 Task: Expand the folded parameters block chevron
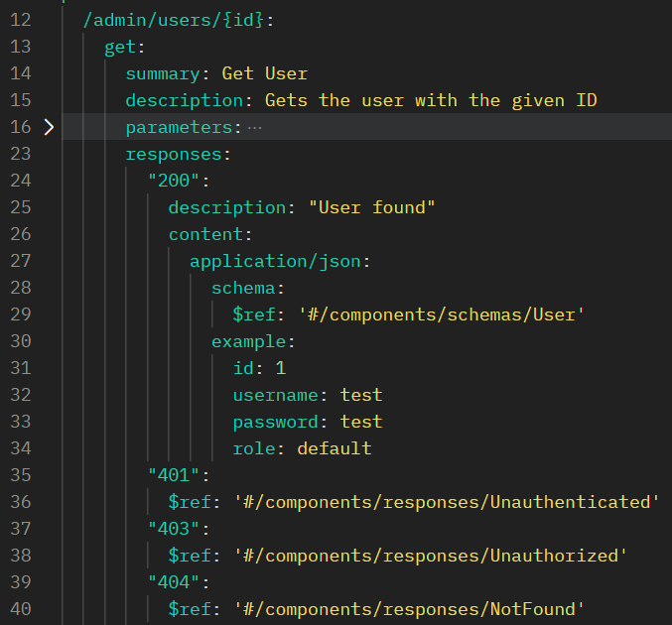point(48,127)
